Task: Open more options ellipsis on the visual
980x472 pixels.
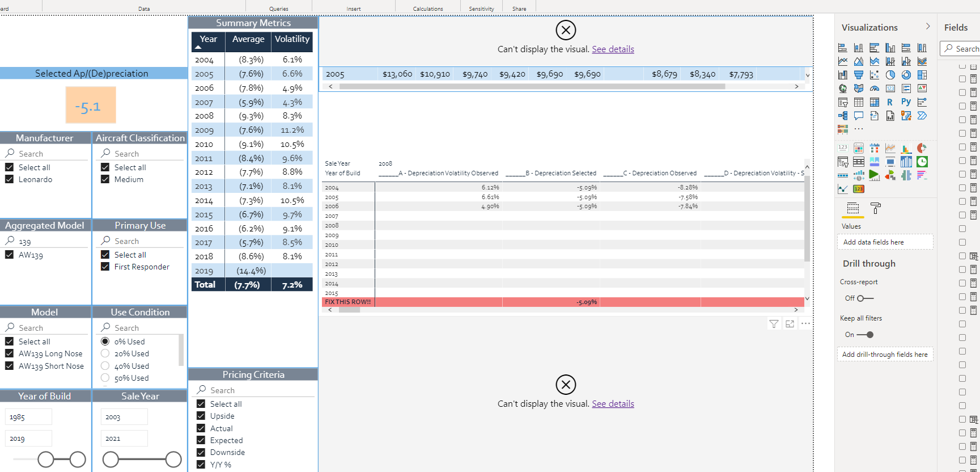Action: [805, 323]
